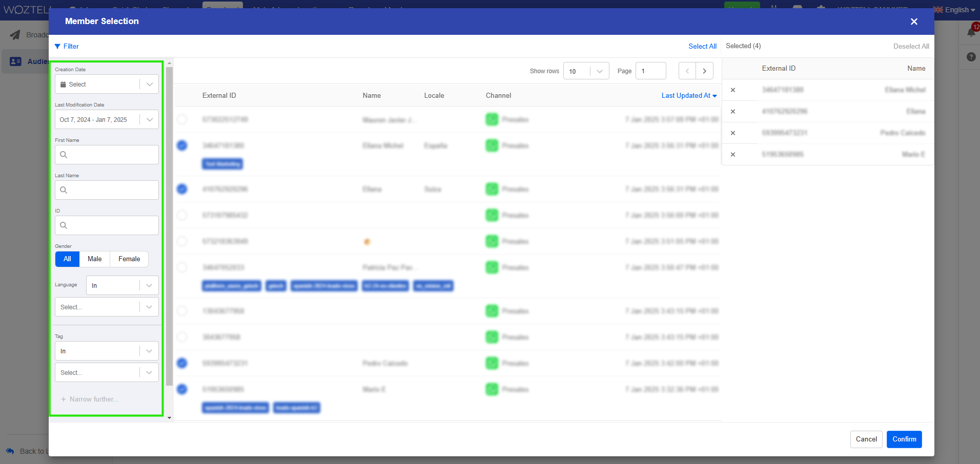Deselect Elana Michel's row checkbox
The width and height of the screenshot is (980, 464).
tap(182, 145)
